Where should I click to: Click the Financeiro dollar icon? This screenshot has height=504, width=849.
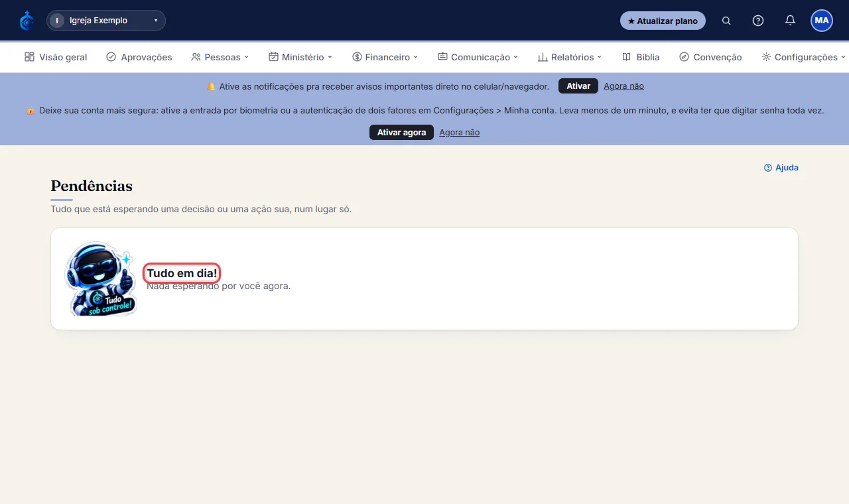coord(357,57)
